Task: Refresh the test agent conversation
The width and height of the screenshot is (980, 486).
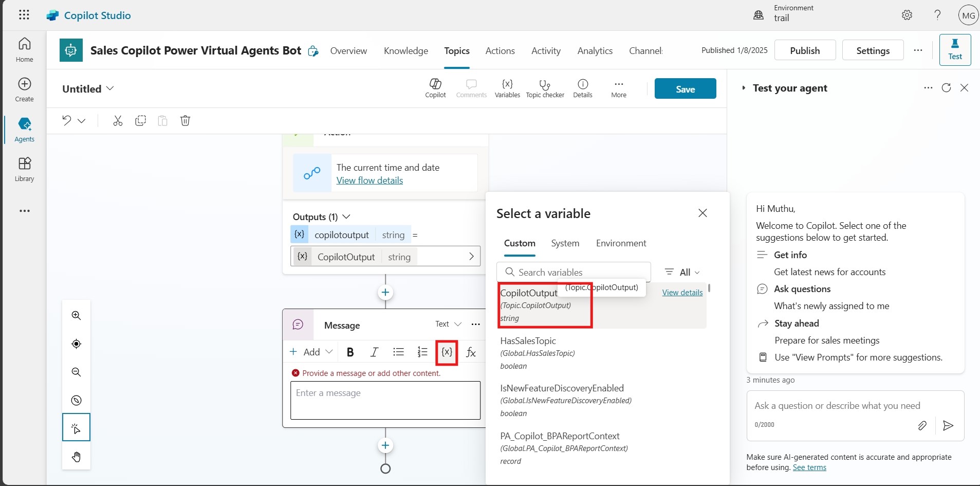Action: [x=946, y=88]
